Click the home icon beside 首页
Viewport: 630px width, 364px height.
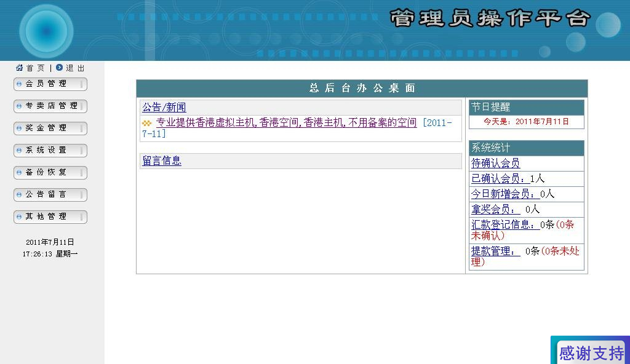(x=19, y=68)
